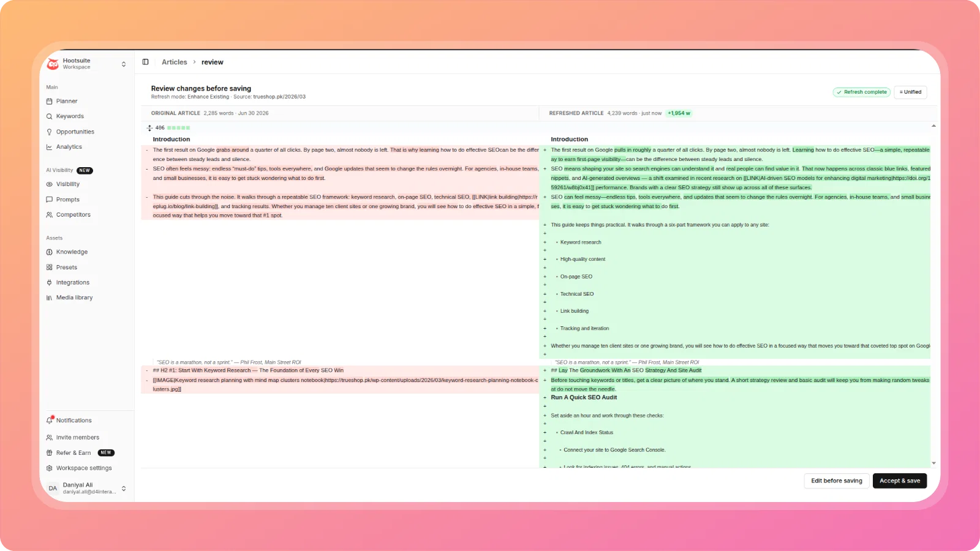
Task: Click the diff scrollbar down arrow
Action: [933, 463]
